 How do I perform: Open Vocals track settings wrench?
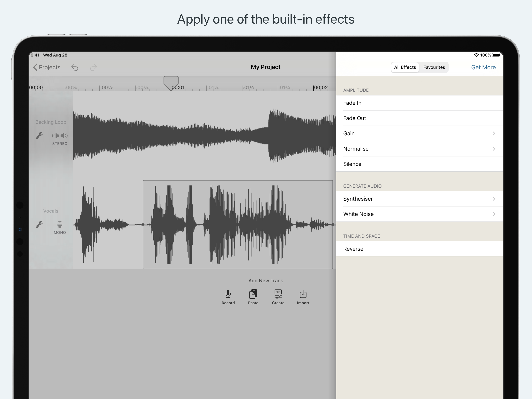tap(39, 224)
